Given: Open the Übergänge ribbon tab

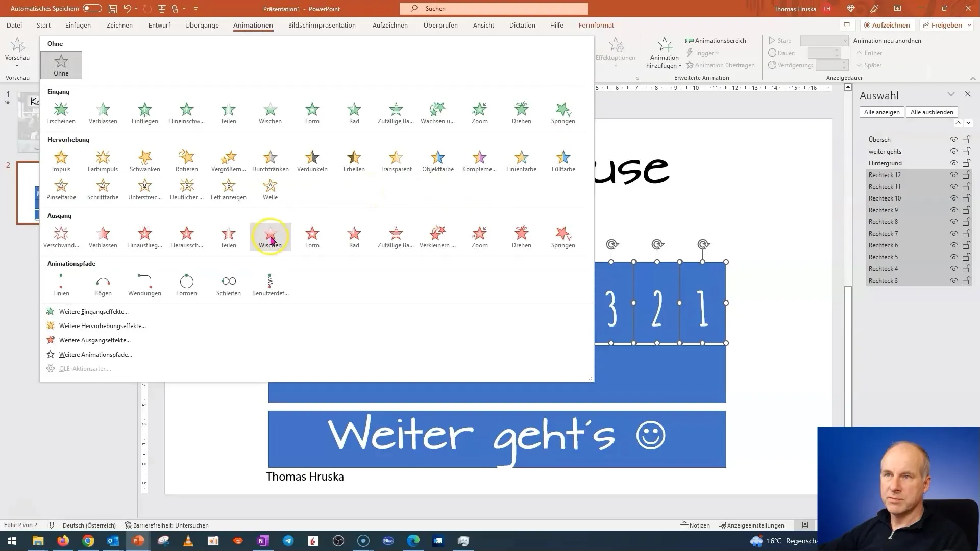Looking at the screenshot, I should pos(202,25).
